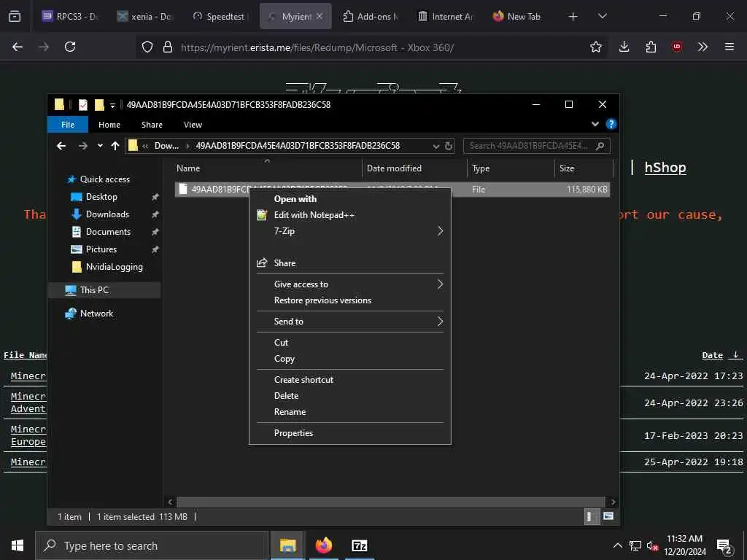
Task: Refresh the Explorer folder view
Action: click(449, 146)
